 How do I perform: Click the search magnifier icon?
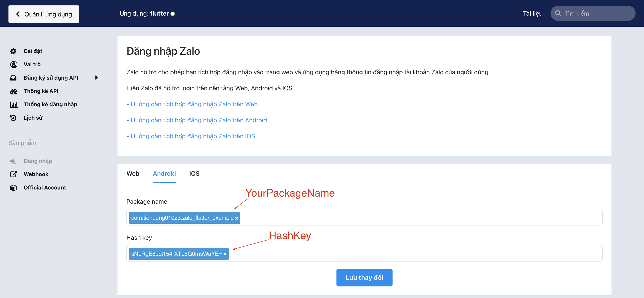point(558,13)
